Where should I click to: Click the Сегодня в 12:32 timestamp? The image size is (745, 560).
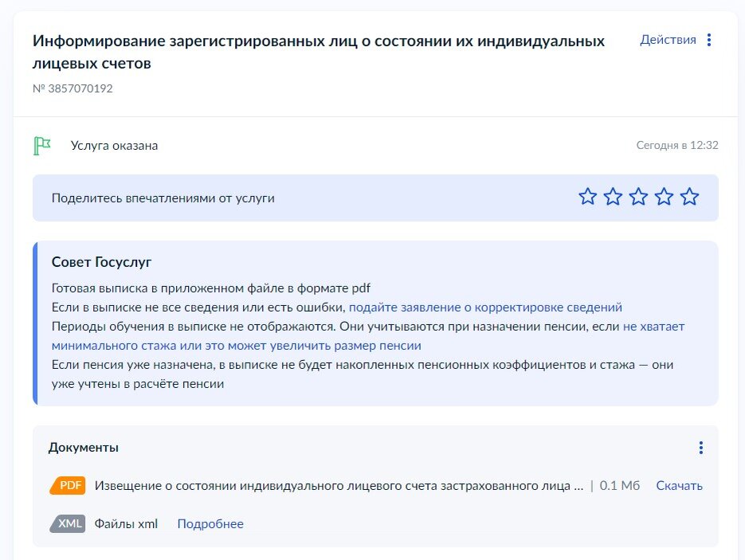click(x=676, y=145)
